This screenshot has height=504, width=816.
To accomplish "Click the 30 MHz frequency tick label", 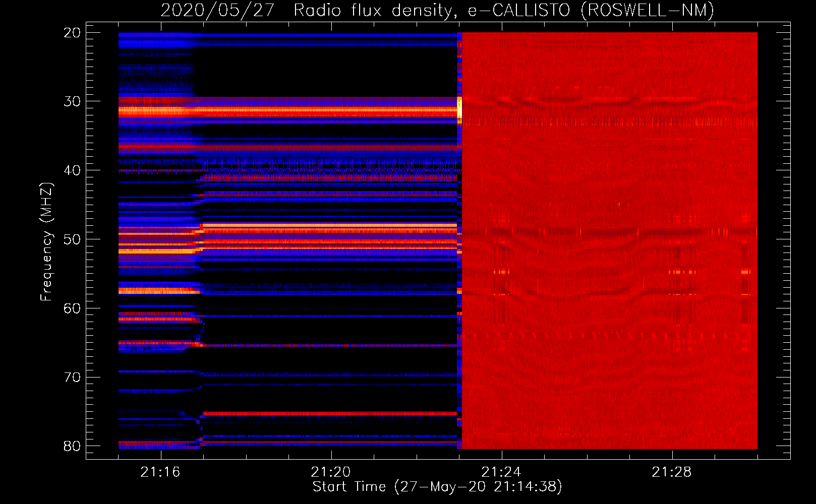I will (x=72, y=101).
